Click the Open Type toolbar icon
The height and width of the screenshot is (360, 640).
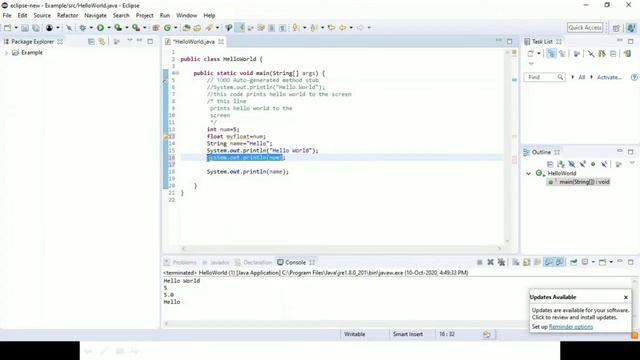187,28
